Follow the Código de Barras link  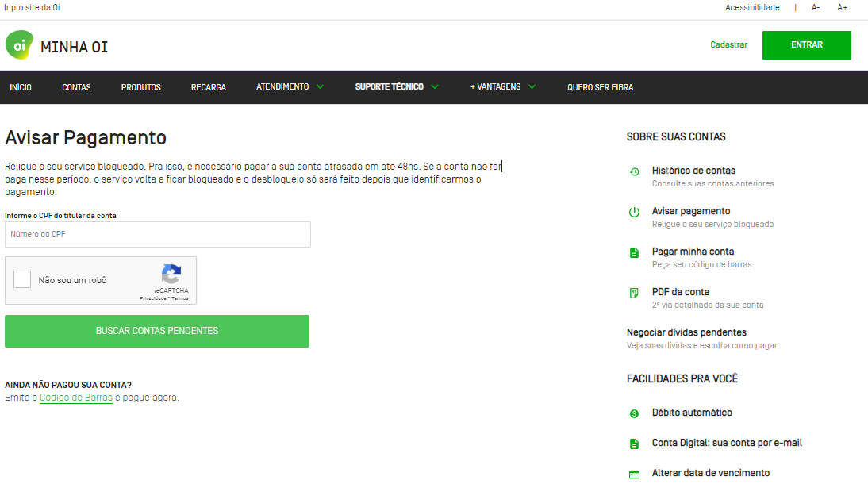click(x=75, y=398)
